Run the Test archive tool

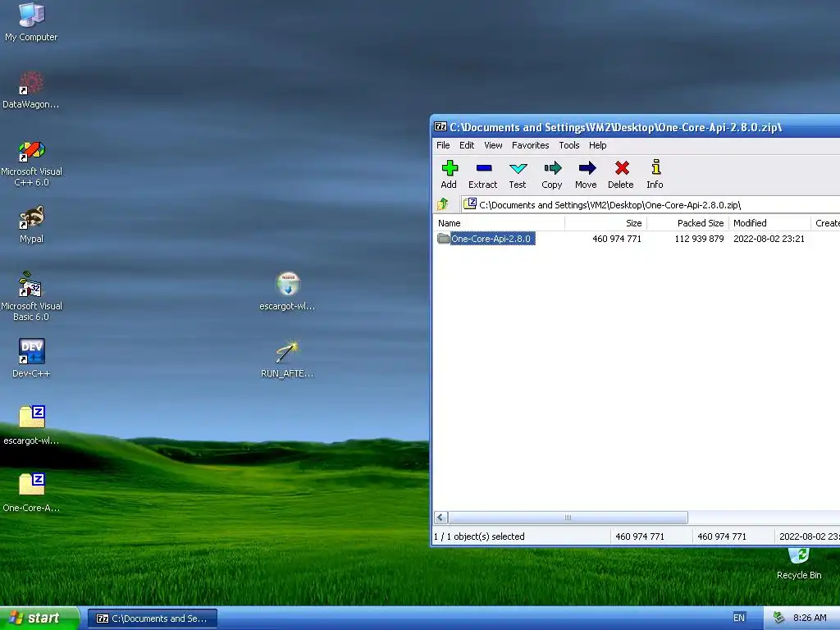(x=518, y=175)
